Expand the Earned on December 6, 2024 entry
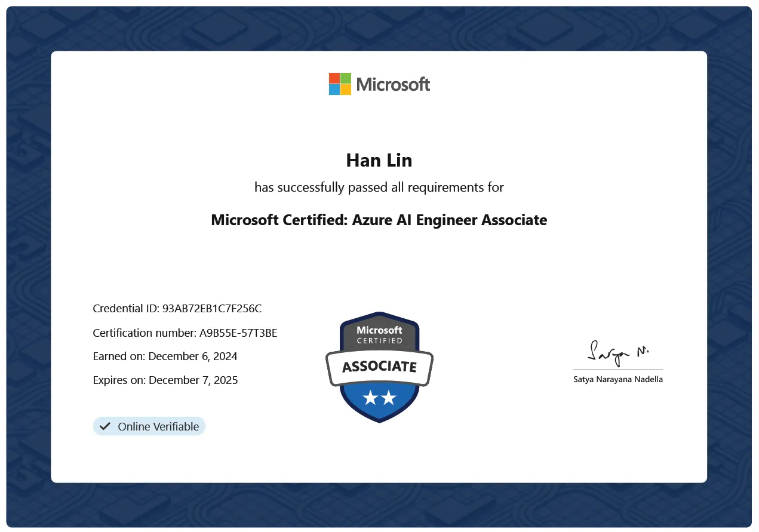 click(x=165, y=356)
